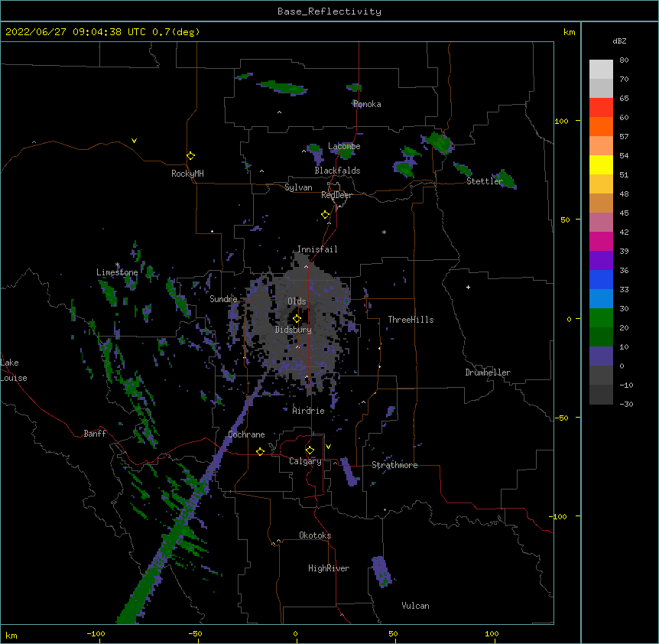Click the Drumheller town label

pos(488,372)
